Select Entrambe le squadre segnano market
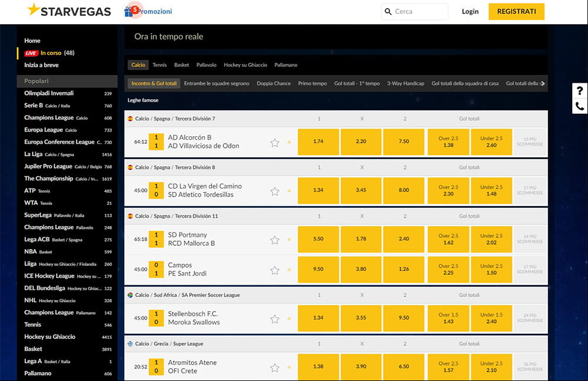Viewport: 588px width, 381px height. (x=216, y=83)
